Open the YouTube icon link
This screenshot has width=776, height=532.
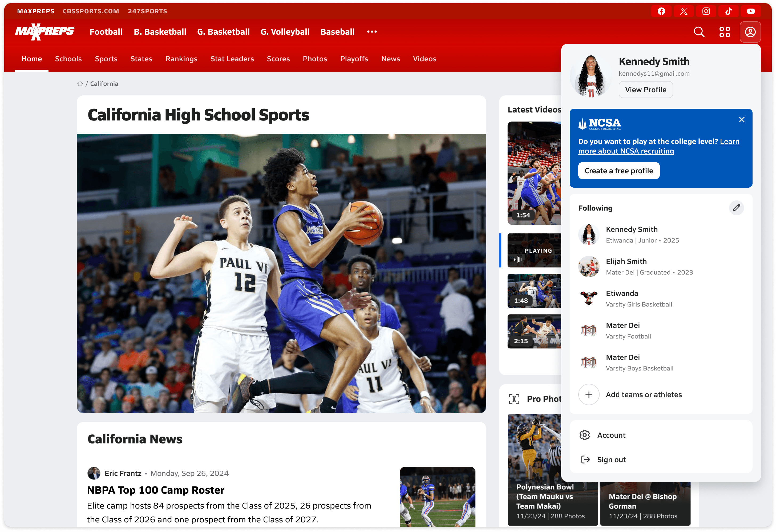[x=751, y=11]
